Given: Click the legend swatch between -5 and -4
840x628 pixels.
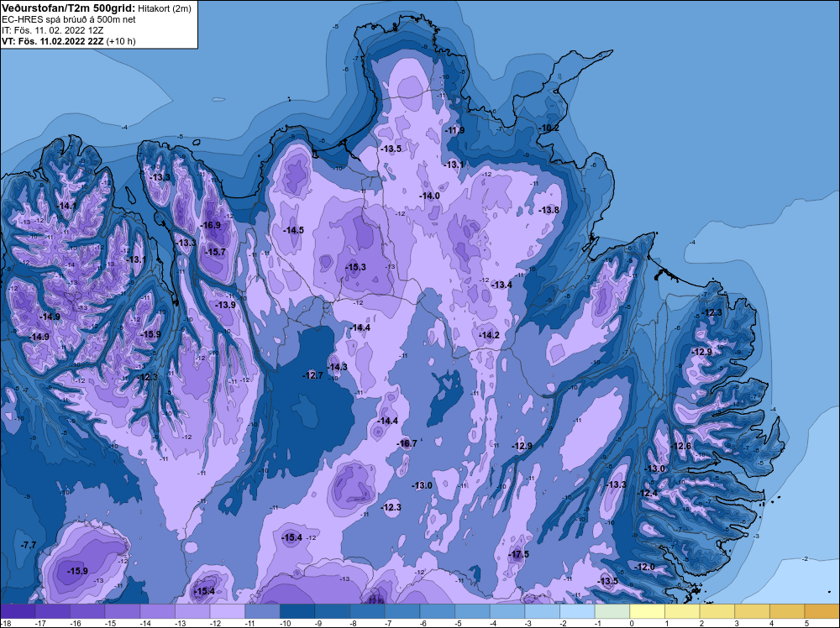Looking at the screenshot, I should 472,611.
